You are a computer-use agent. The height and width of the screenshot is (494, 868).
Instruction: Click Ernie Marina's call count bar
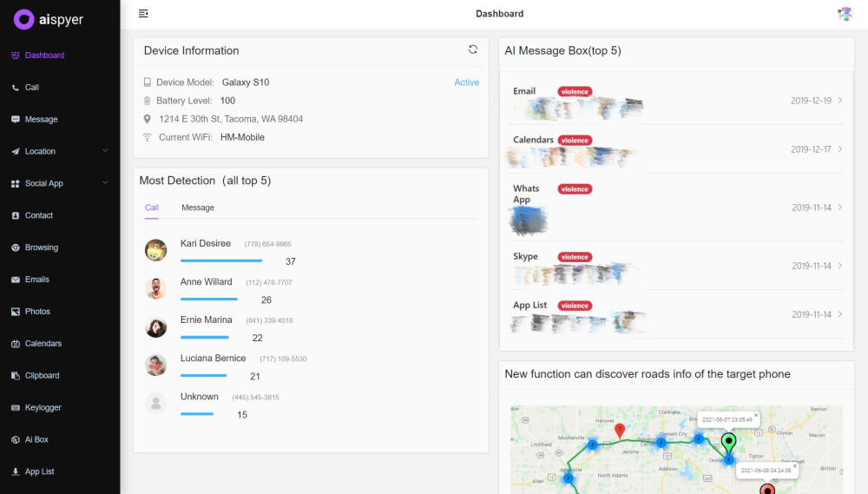(204, 337)
